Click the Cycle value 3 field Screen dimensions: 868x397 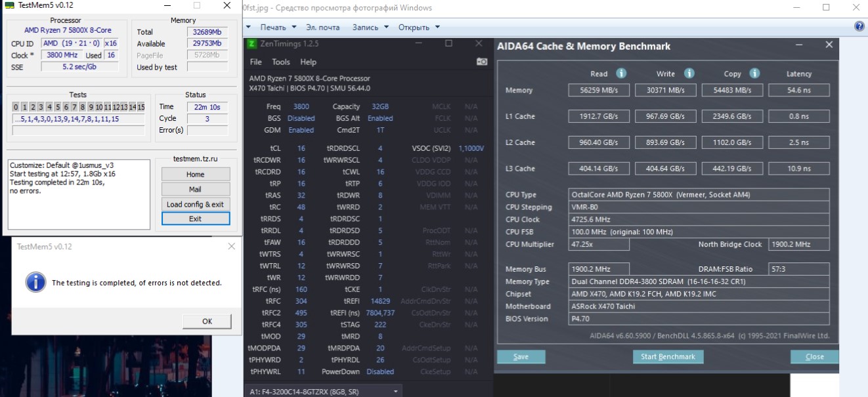[x=207, y=119]
